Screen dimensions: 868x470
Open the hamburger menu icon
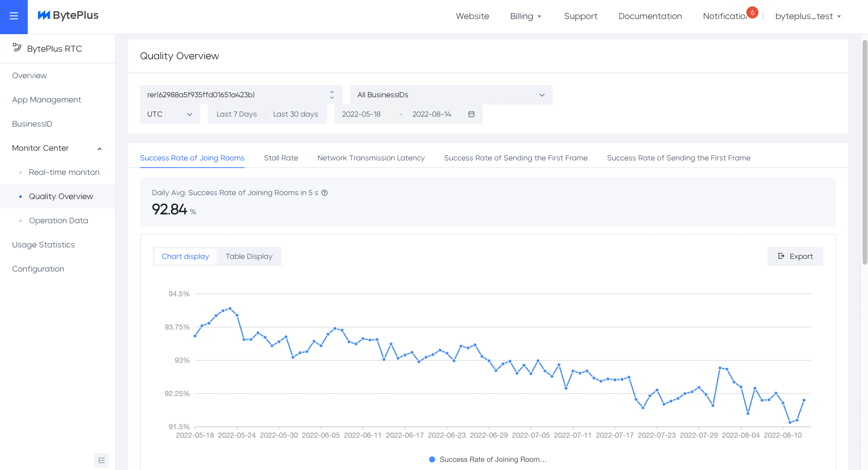[x=14, y=16]
